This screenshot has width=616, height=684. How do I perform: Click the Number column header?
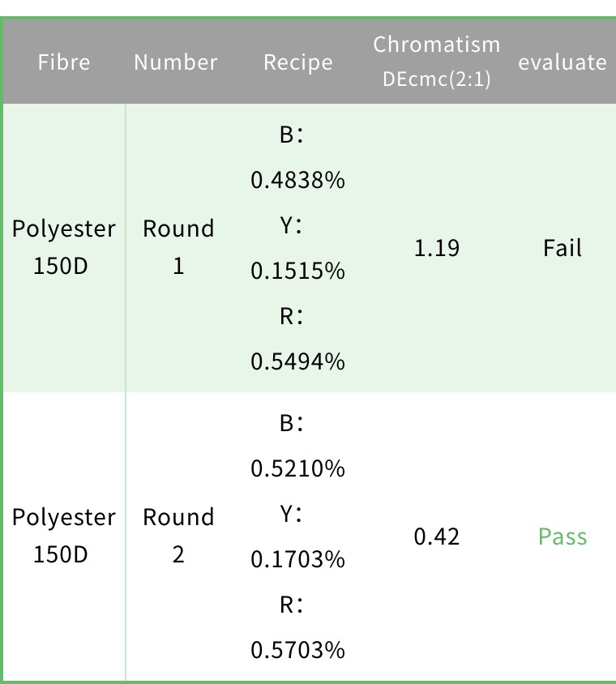click(x=175, y=62)
